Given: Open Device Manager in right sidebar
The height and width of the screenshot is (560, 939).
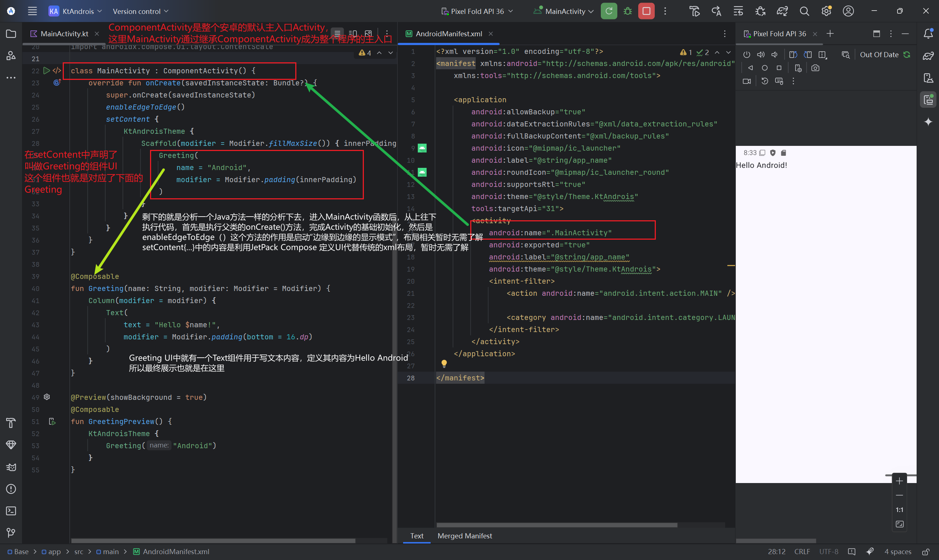Looking at the screenshot, I should (928, 78).
